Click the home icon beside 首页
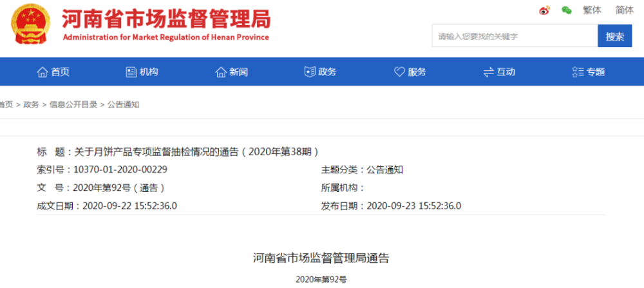This screenshot has height=288, width=644. (43, 72)
